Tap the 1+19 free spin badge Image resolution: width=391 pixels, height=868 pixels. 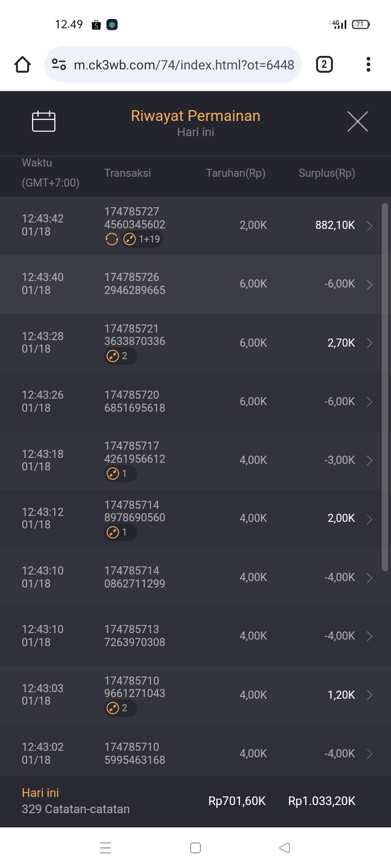pos(142,239)
